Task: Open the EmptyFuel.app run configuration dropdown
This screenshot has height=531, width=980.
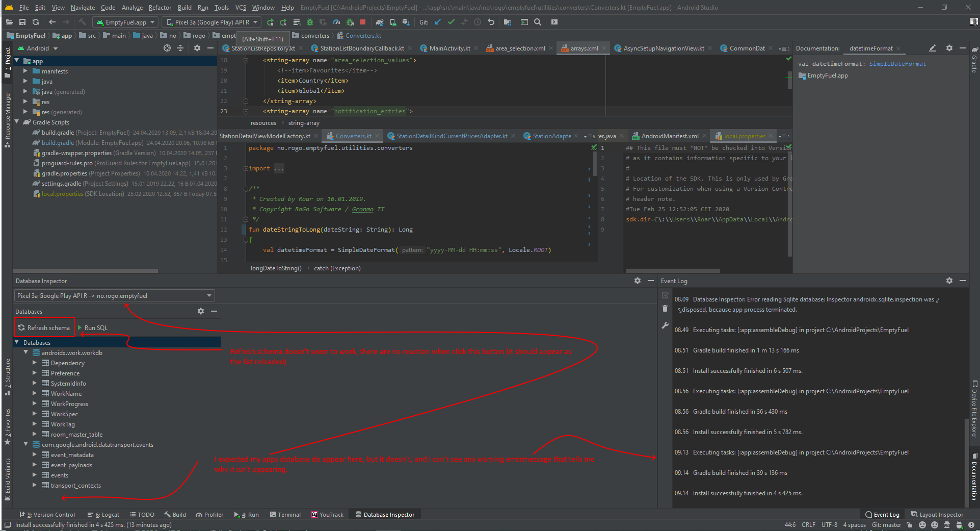Action: [125, 22]
